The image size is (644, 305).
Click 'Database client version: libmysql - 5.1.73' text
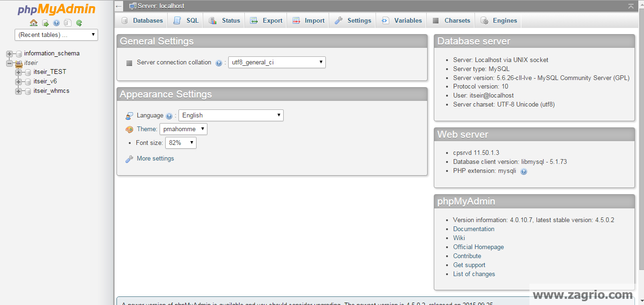pyautogui.click(x=510, y=161)
